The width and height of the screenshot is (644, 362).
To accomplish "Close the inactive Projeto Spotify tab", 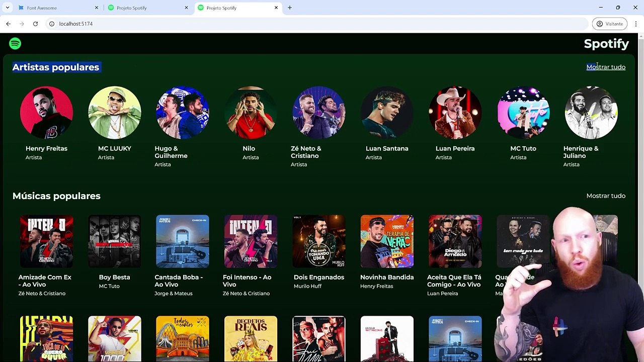I will pyautogui.click(x=186, y=8).
